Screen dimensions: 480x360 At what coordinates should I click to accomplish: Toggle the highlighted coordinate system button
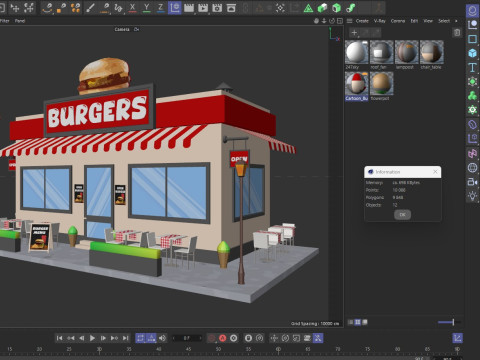175,8
